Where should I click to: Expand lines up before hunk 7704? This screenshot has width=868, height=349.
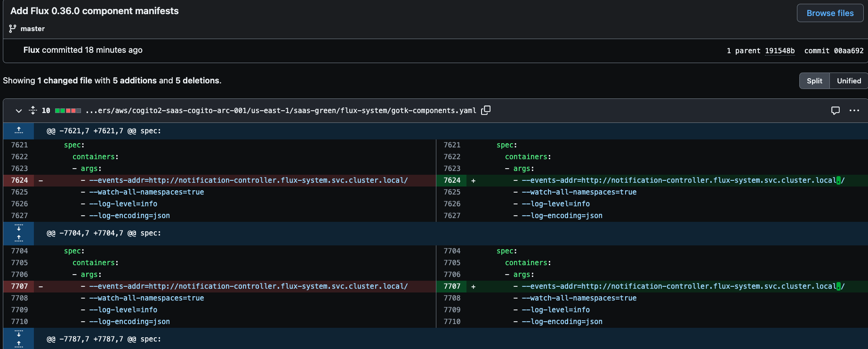19,239
